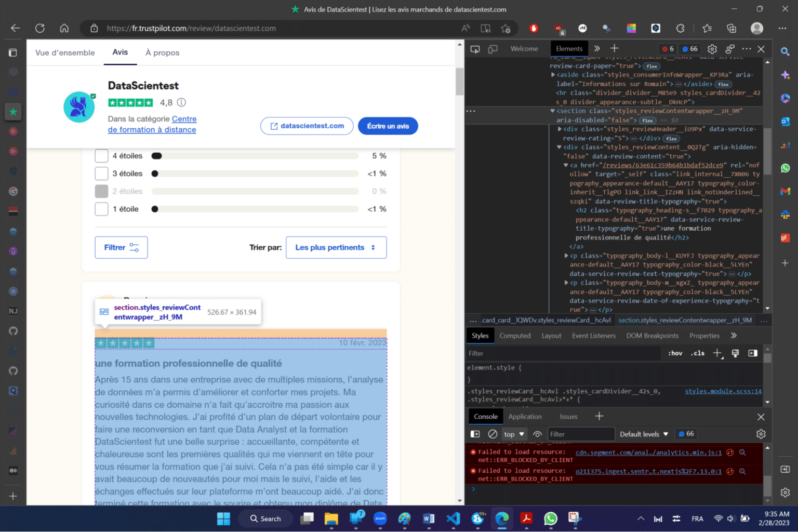Image resolution: width=798 pixels, height=532 pixels.
Task: Click the 3 étoiles rating progress bar
Action: (x=255, y=173)
